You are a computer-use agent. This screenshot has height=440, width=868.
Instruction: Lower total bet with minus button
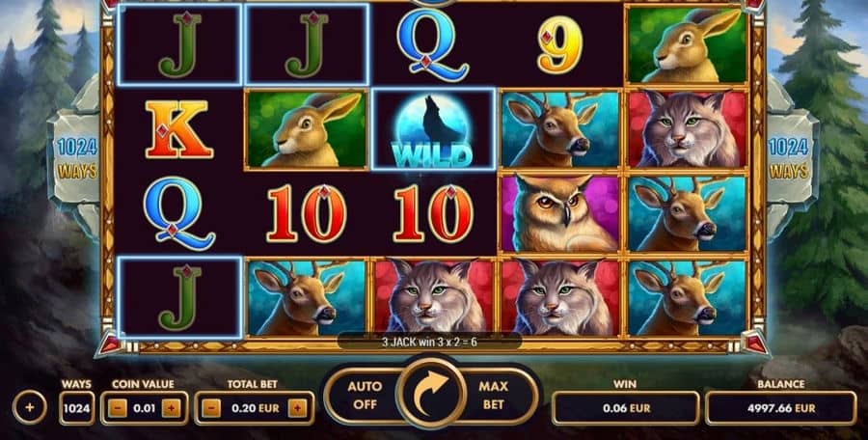[x=211, y=409]
